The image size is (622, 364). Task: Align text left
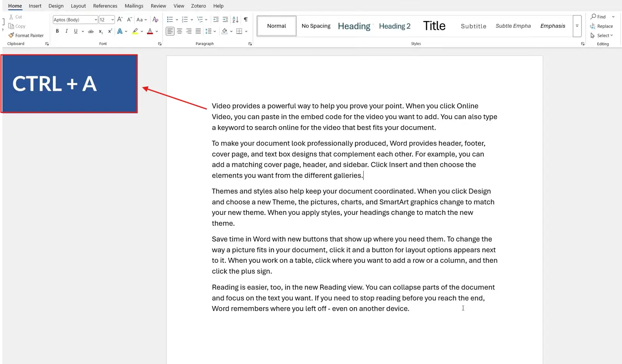tap(170, 31)
